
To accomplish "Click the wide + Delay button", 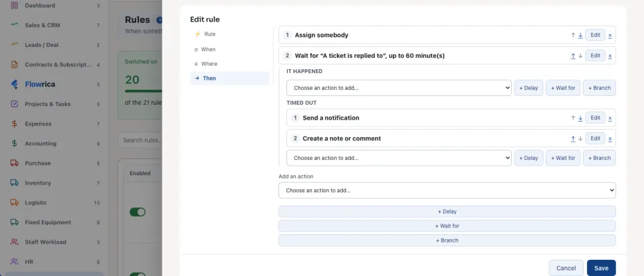I will click(x=447, y=212).
